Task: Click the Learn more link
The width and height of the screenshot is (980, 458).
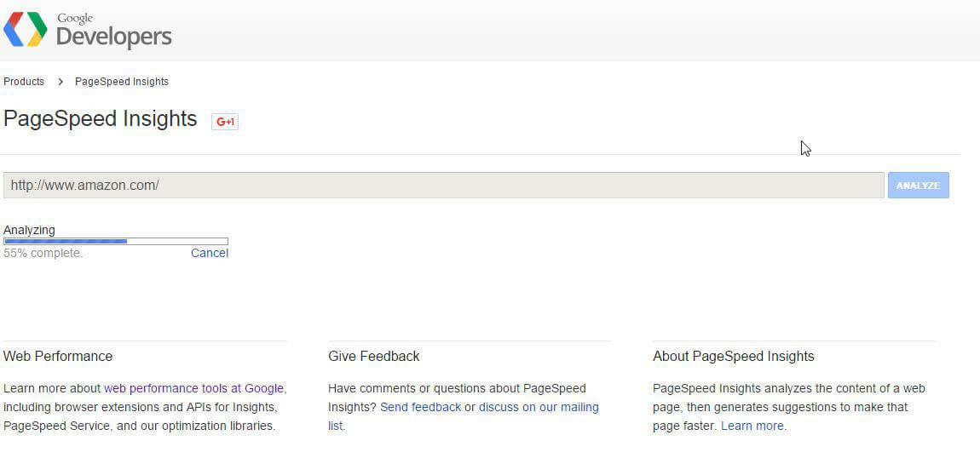Action: [752, 426]
